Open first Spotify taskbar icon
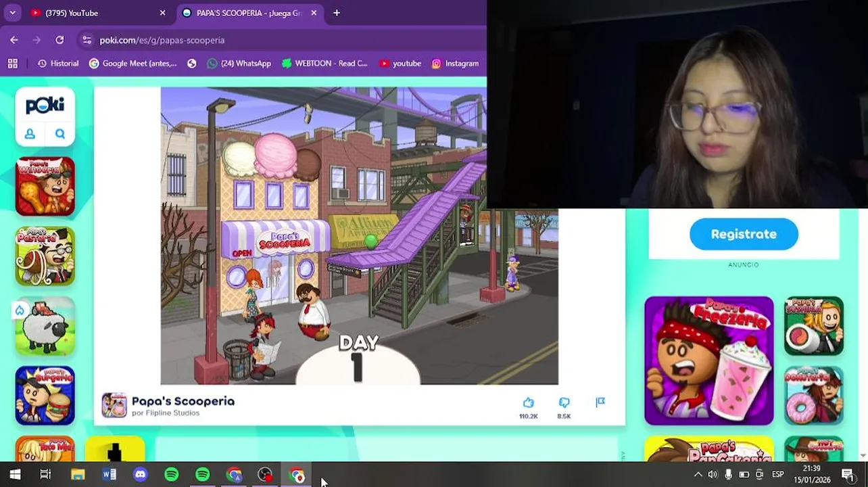This screenshot has height=487, width=868. pyautogui.click(x=172, y=475)
